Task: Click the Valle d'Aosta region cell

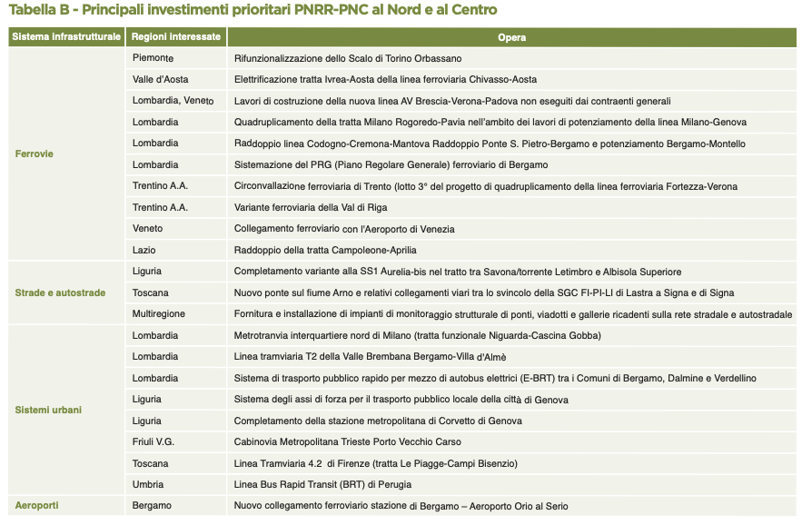Action: (176, 79)
